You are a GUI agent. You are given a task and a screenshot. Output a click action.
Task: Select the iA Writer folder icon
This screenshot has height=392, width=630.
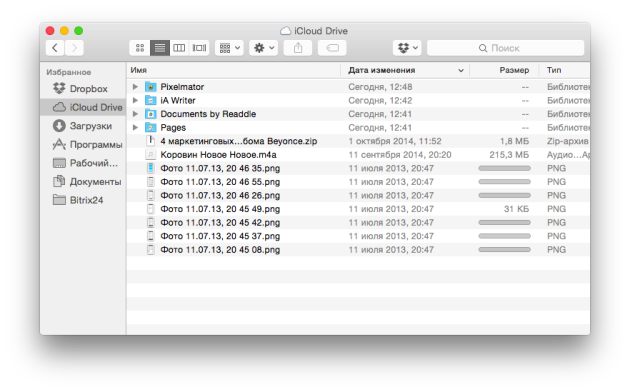pyautogui.click(x=151, y=100)
